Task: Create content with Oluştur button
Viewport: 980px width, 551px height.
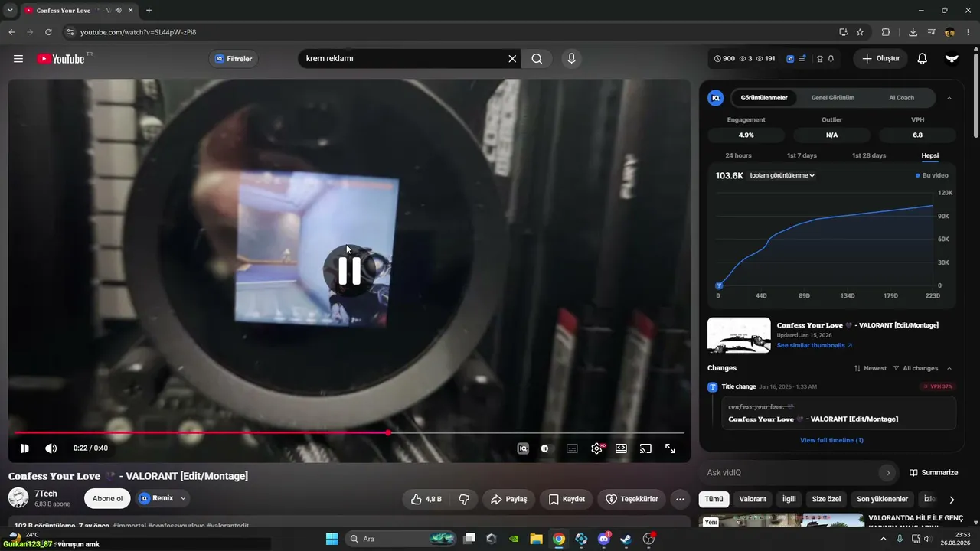Action: pos(880,59)
